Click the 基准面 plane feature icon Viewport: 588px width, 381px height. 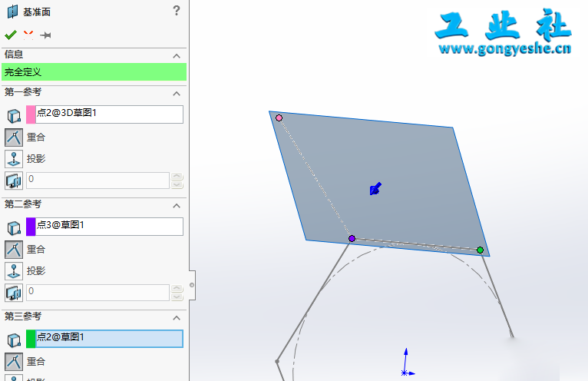click(12, 12)
